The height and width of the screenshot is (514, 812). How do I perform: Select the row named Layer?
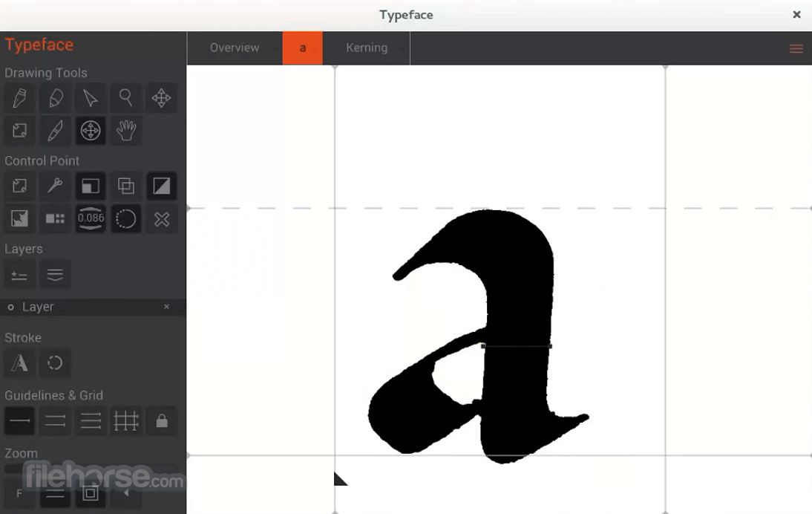pos(94,308)
